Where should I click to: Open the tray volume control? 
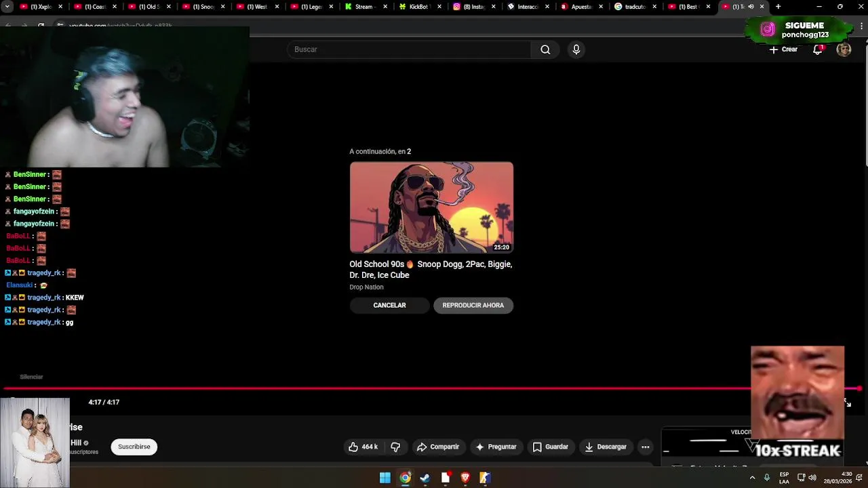[812, 478]
